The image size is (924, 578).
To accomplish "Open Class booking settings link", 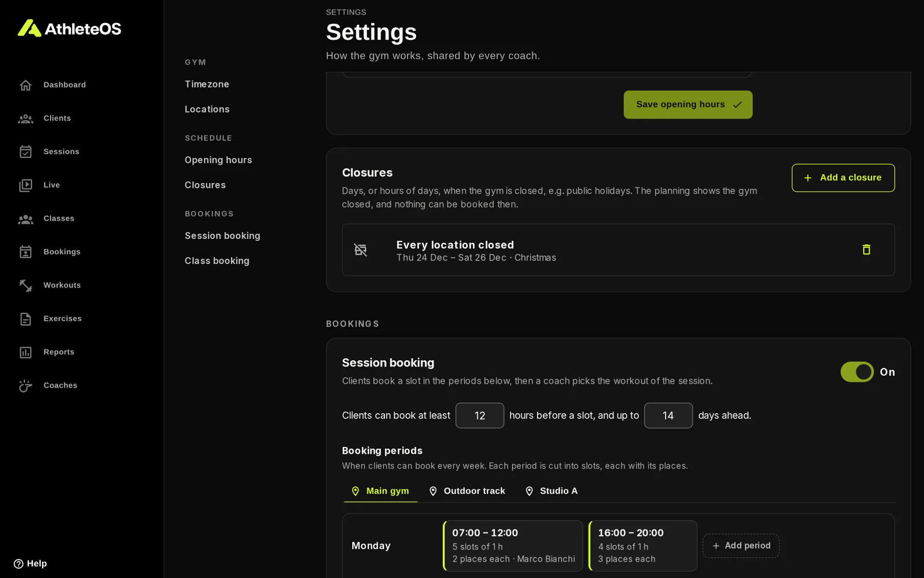I will pyautogui.click(x=217, y=261).
